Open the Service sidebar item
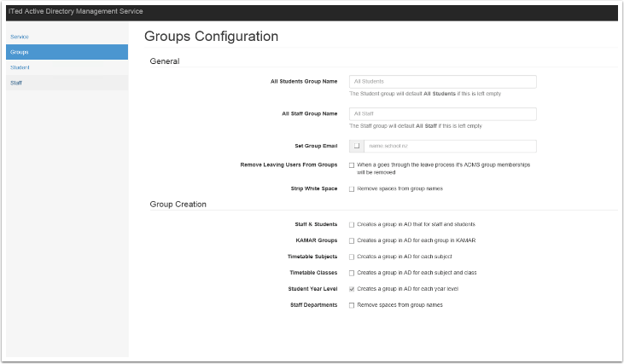This screenshot has width=624, height=364. 19,37
